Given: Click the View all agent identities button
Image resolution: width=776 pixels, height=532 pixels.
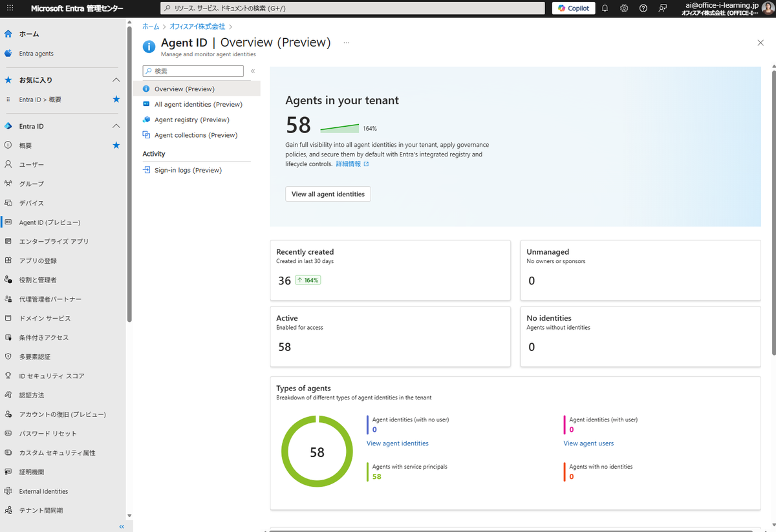Looking at the screenshot, I should pos(328,194).
